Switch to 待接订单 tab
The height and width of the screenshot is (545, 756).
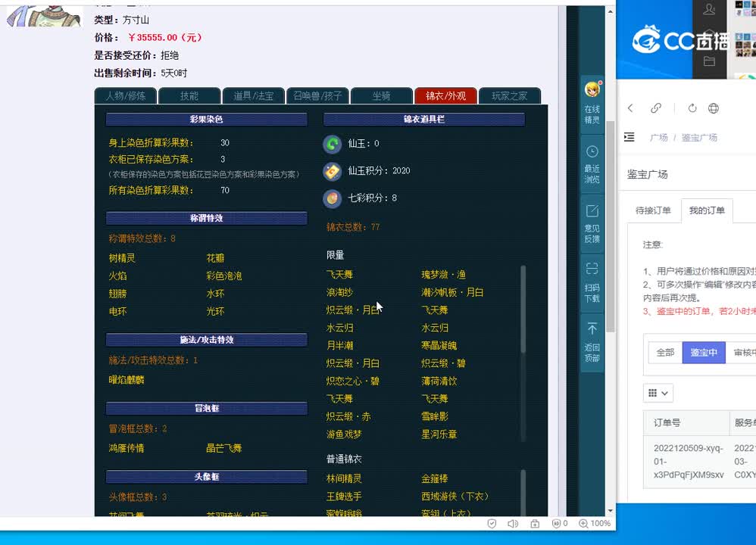click(x=653, y=210)
